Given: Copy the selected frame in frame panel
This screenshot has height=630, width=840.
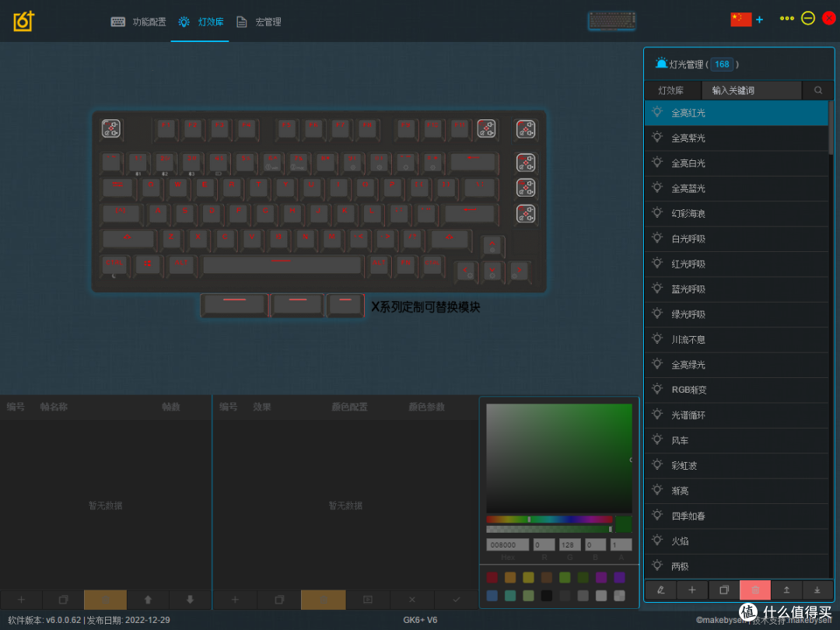Looking at the screenshot, I should click(x=63, y=600).
